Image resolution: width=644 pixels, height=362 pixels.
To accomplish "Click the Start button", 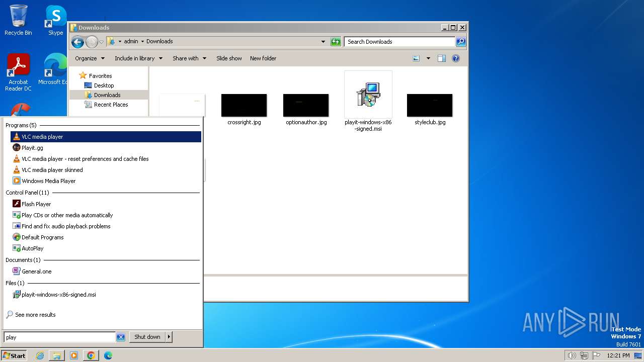I will [14, 355].
